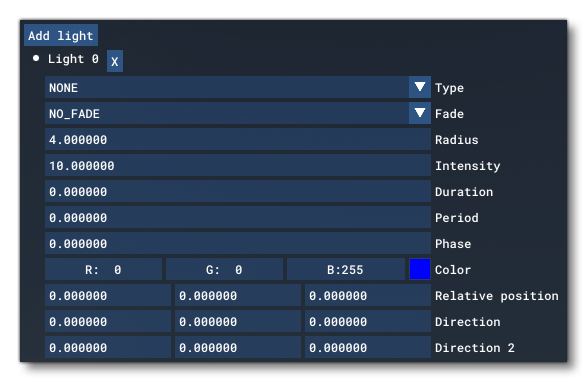587x382 pixels.
Task: Edit third Relative position value
Action: pyautogui.click(x=368, y=295)
